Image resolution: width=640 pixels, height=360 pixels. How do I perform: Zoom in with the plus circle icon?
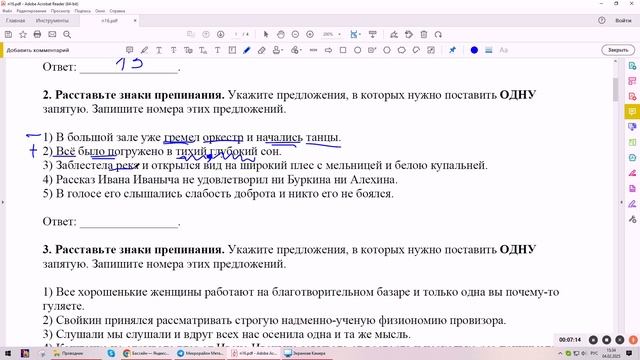[x=310, y=35]
